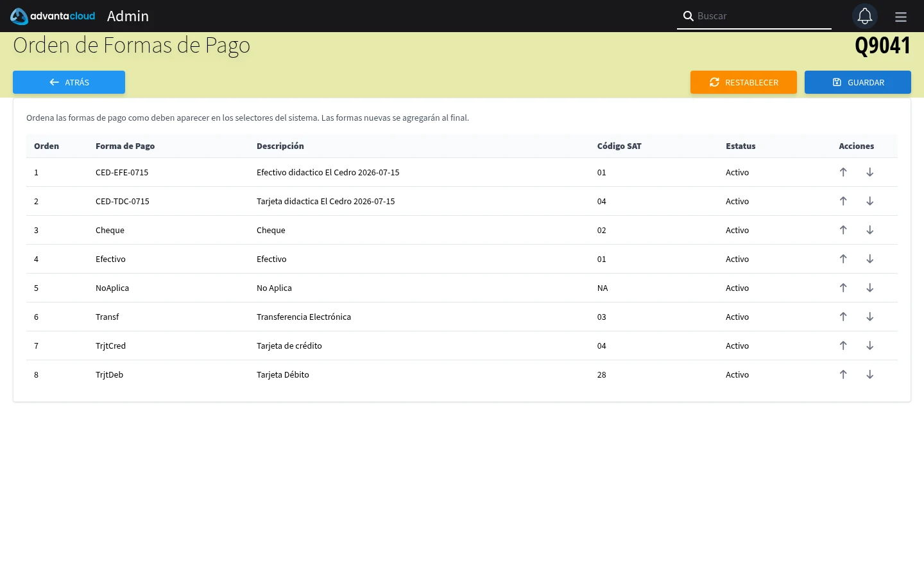
Task: Select the CED-TDC-0715 payment form text
Action: point(123,201)
